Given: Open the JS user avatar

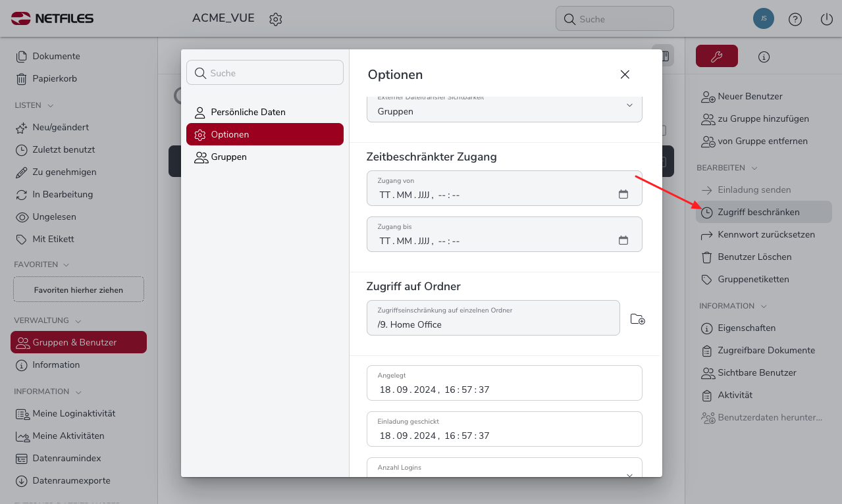Looking at the screenshot, I should click(x=763, y=19).
